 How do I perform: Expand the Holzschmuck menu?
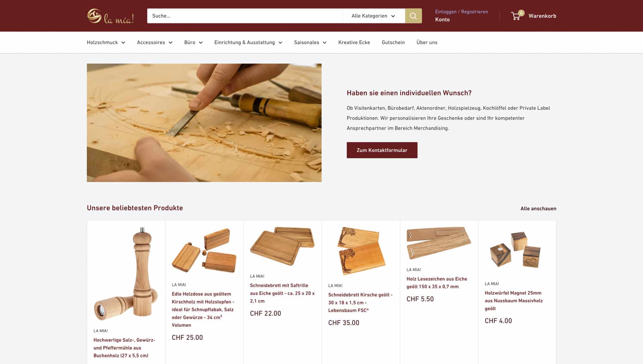(x=106, y=42)
